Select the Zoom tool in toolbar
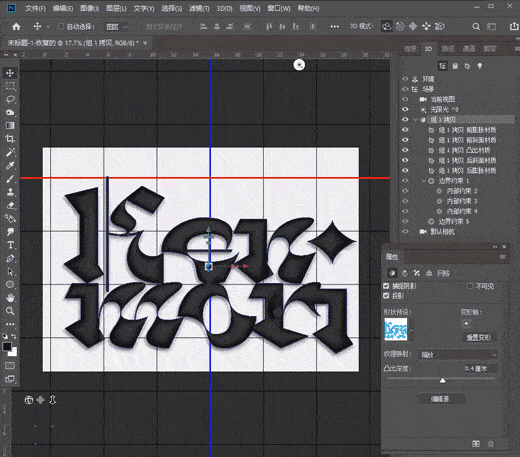520x457 pixels. pos(10,311)
